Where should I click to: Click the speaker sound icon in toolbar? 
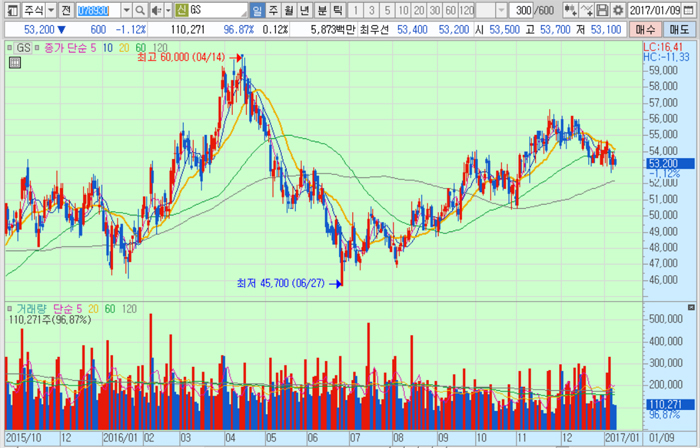coord(155,10)
